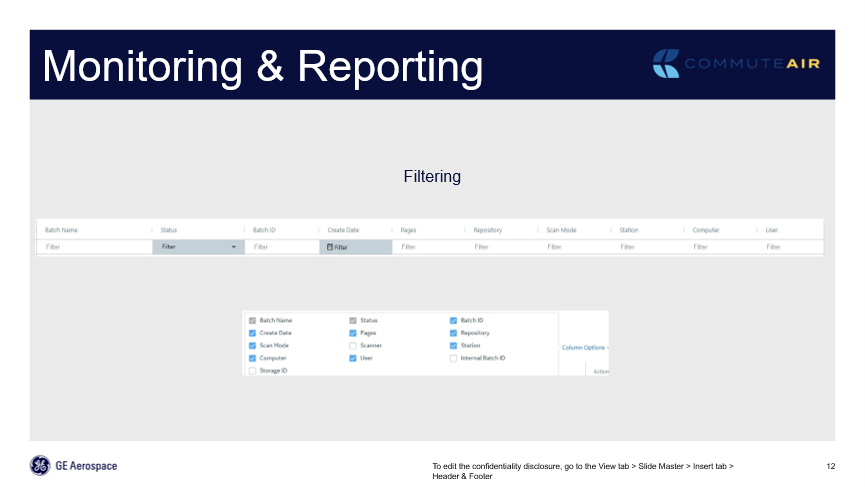Expand the Column Options dropdown
Viewport: 865px width, 487px height.
click(585, 347)
